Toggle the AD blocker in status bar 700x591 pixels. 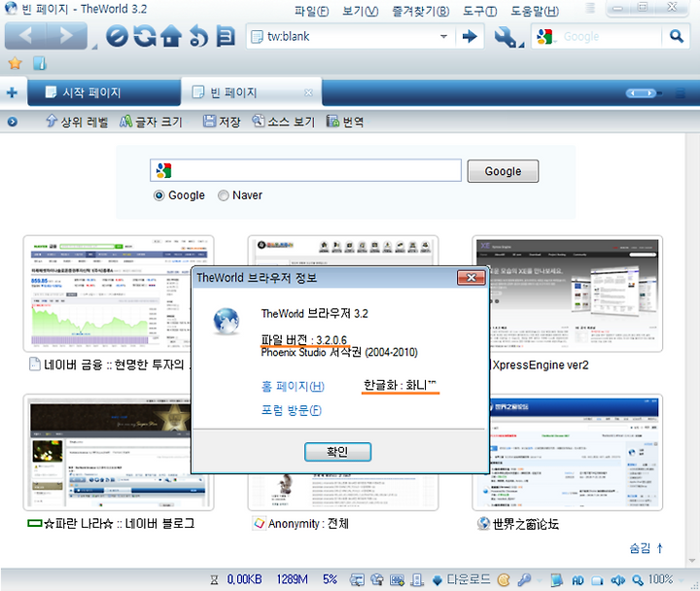(577, 580)
